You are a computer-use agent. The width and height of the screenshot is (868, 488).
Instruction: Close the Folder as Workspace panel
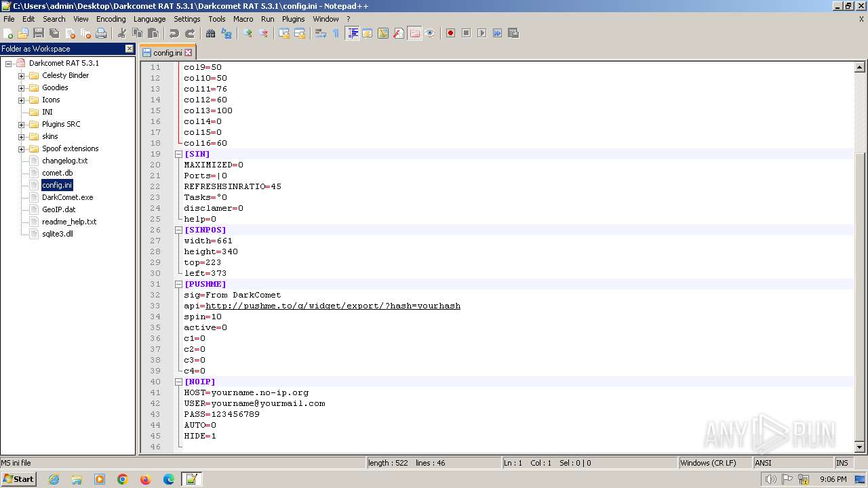130,49
